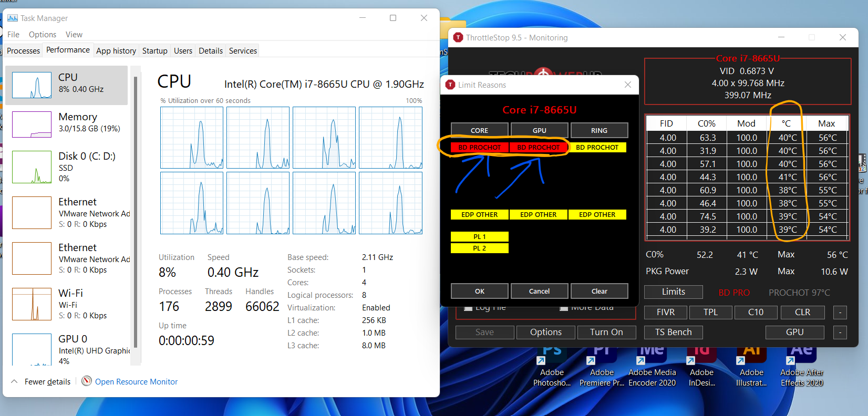
Task: Click the Task Manager title bar icon
Action: click(13, 18)
